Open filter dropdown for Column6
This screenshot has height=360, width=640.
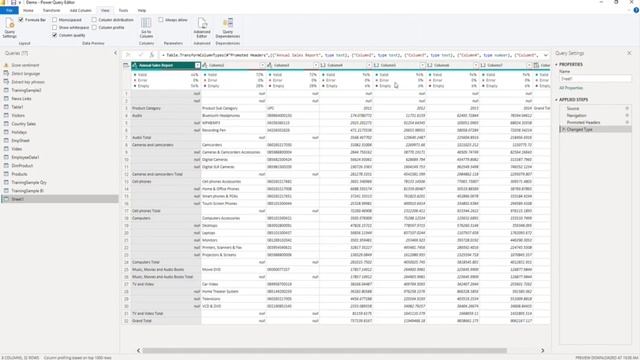pos(476,65)
